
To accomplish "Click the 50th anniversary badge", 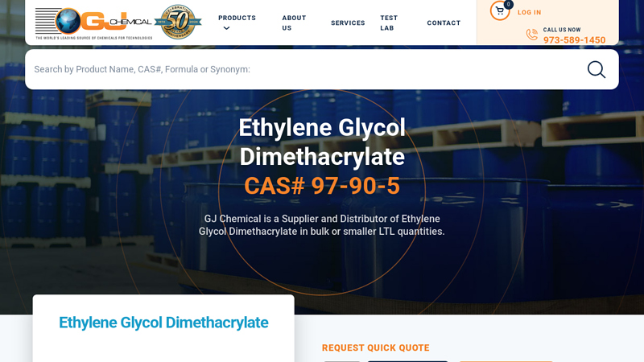I will click(x=178, y=23).
